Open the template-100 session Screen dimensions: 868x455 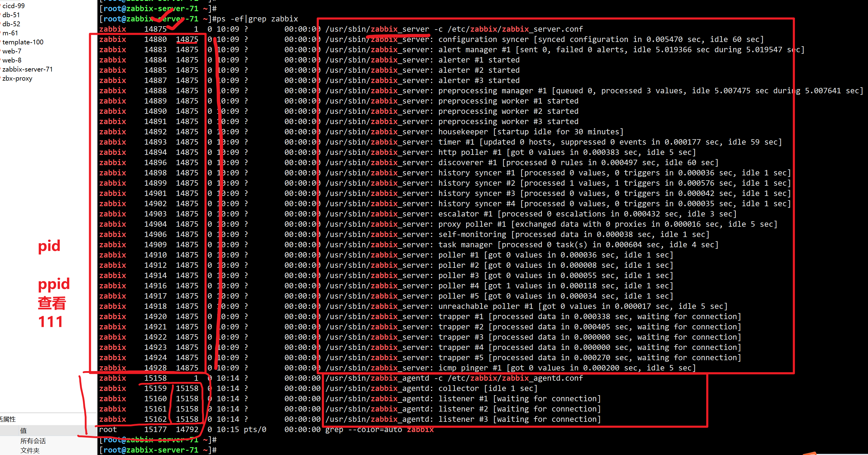(x=23, y=42)
